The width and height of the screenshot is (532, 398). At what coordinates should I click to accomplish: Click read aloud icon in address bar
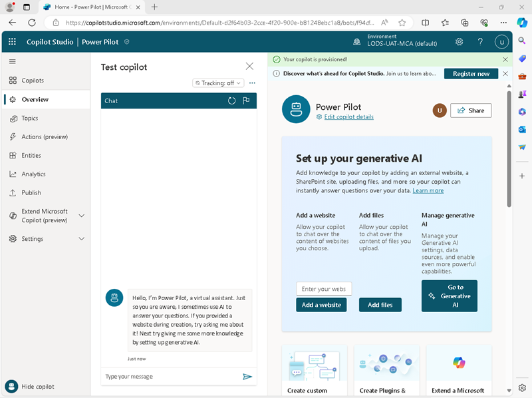(x=384, y=23)
